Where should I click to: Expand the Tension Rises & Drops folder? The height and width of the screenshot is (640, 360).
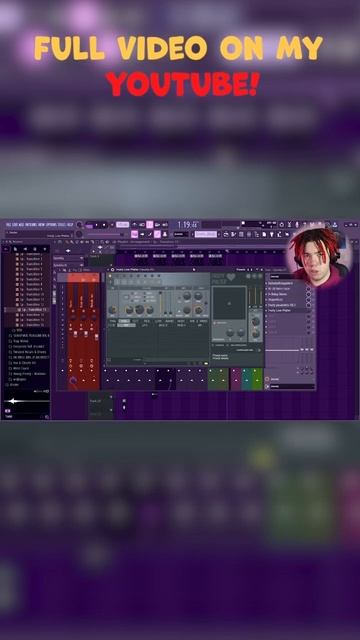coord(28,352)
